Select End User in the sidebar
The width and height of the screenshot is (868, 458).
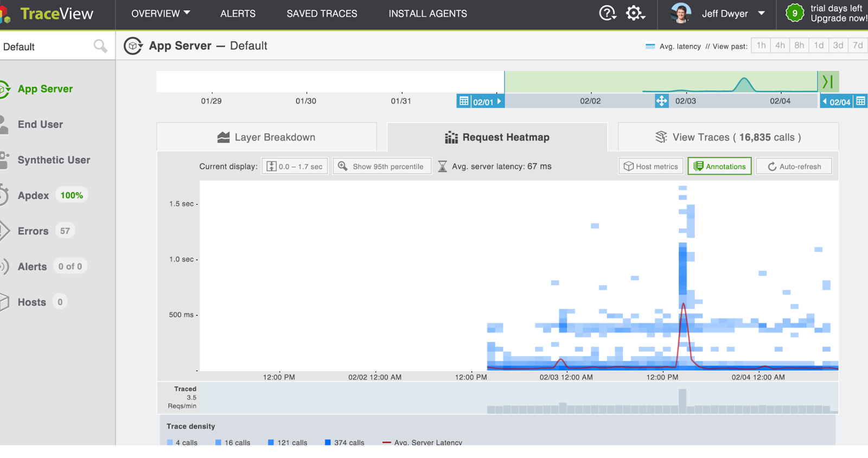point(40,124)
